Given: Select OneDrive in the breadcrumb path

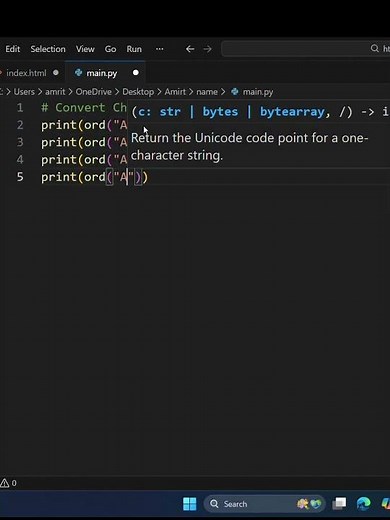Looking at the screenshot, I should 93,92.
